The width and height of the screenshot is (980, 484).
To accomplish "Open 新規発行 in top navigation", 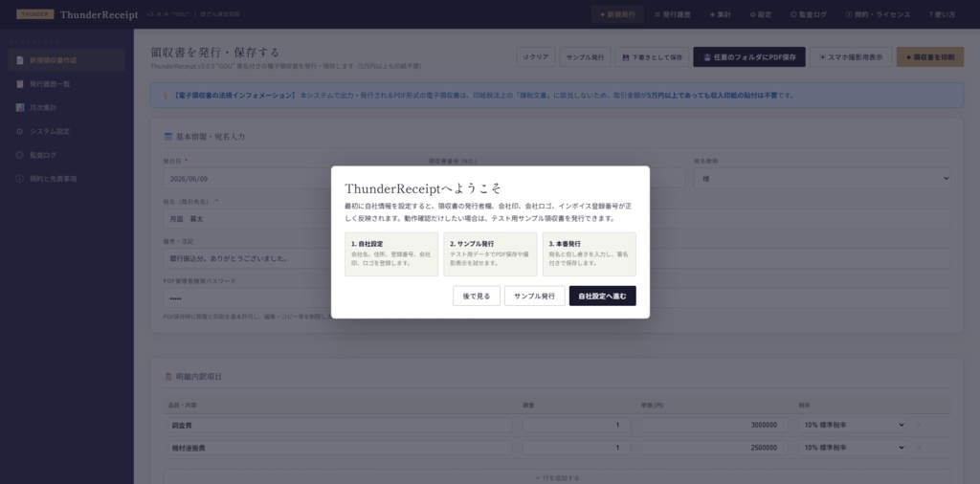I will point(617,14).
